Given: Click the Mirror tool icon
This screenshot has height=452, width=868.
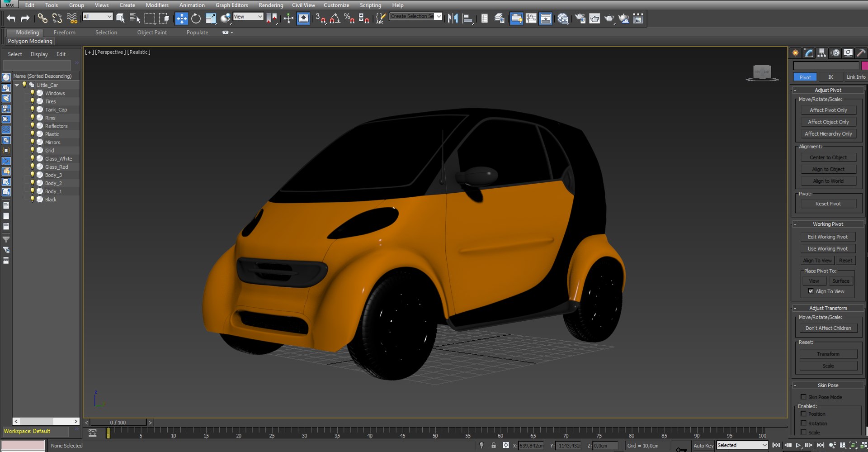Looking at the screenshot, I should click(x=453, y=18).
